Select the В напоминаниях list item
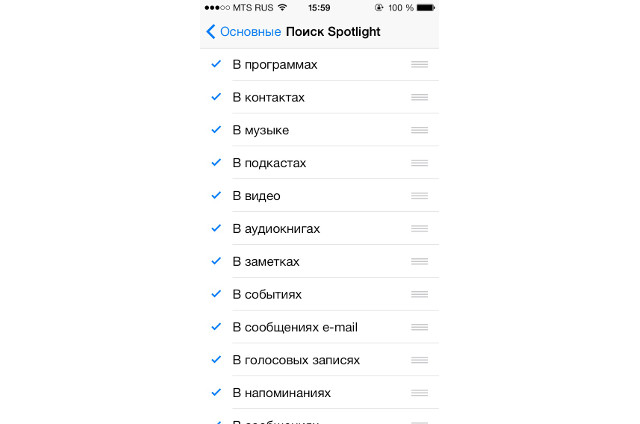640x424 pixels. point(281,393)
